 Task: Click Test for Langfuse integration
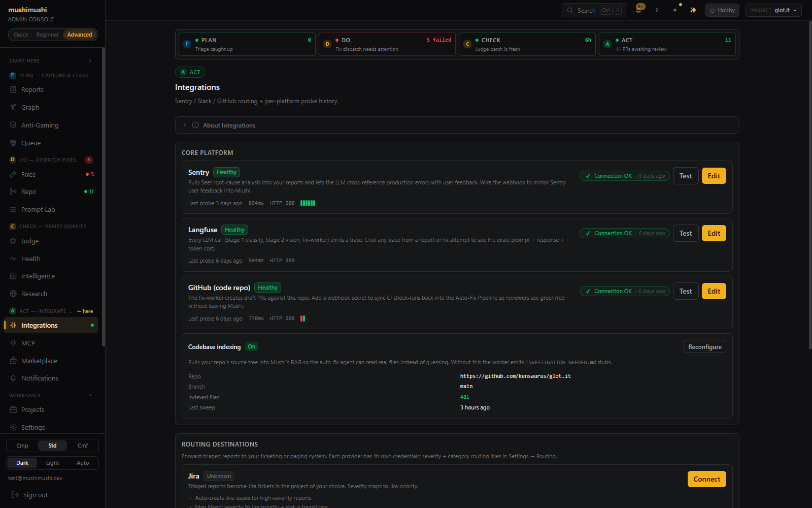click(686, 233)
